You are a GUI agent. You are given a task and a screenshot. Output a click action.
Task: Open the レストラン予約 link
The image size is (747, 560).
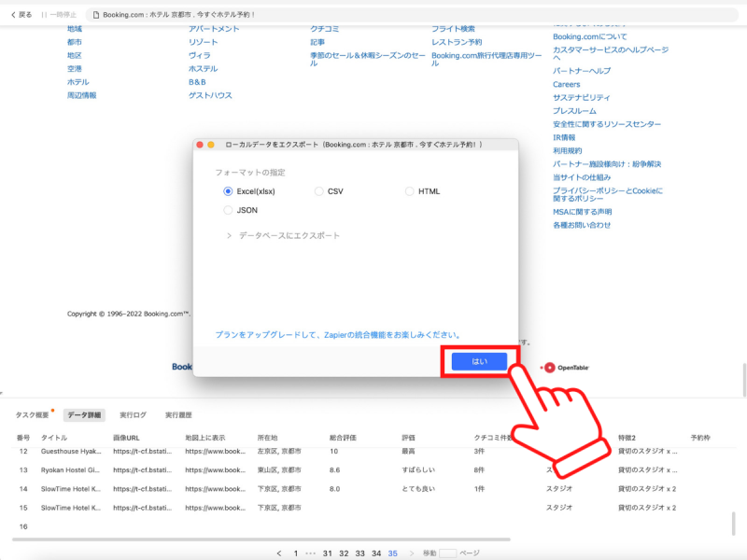[457, 42]
